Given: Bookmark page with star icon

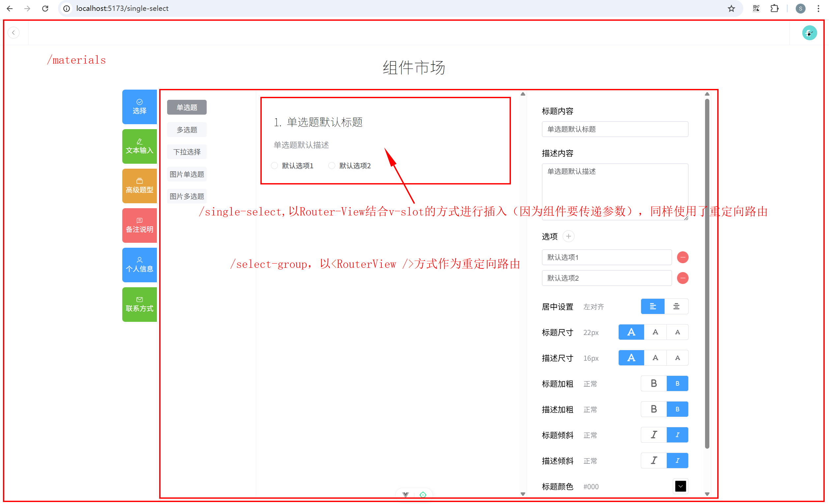Looking at the screenshot, I should 731,9.
